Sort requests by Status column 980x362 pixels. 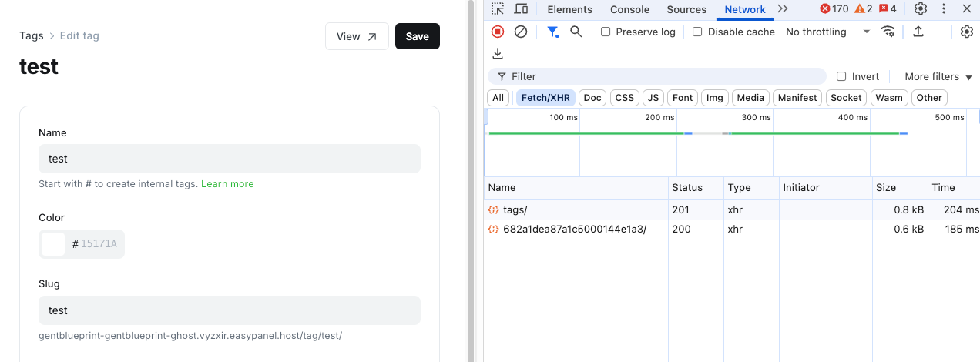696,188
